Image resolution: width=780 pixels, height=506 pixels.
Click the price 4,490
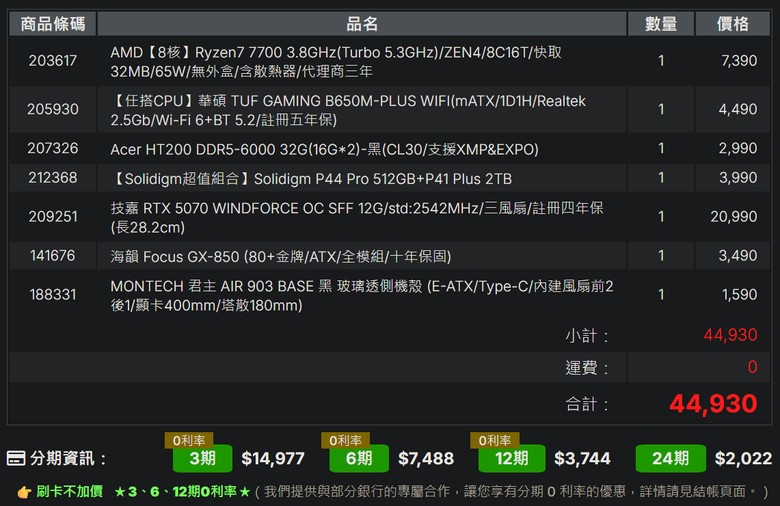click(x=738, y=109)
